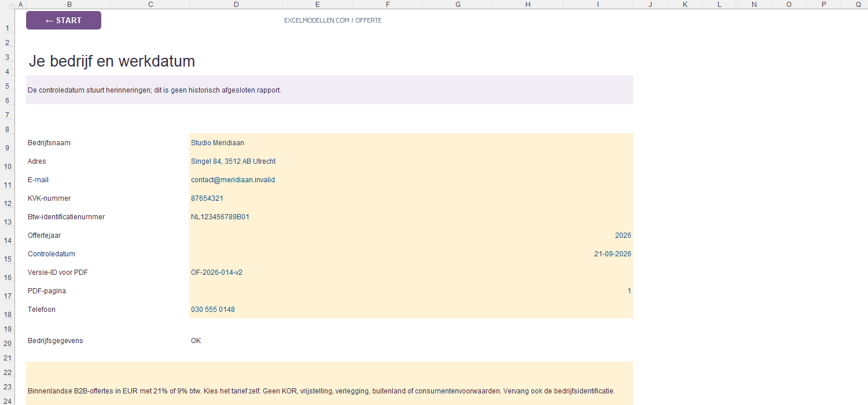Click the EXCELMODELLEN.COM / OFFERTE header text
Image resolution: width=868 pixels, height=405 pixels.
pos(333,20)
